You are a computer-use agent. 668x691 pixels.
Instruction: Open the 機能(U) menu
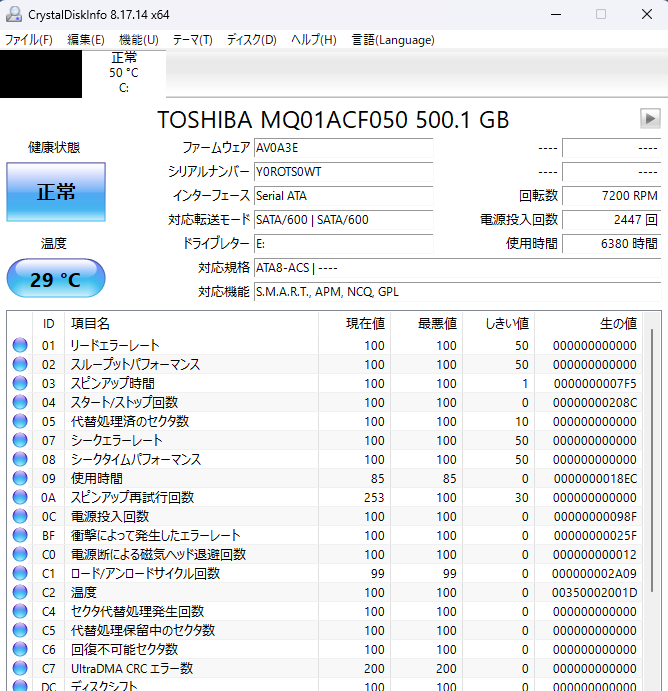tap(139, 40)
